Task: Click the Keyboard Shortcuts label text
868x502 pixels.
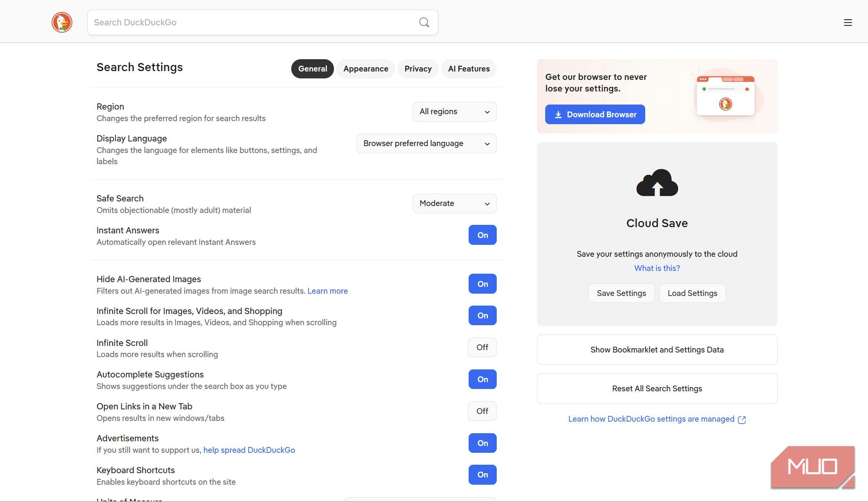Action: [x=135, y=470]
